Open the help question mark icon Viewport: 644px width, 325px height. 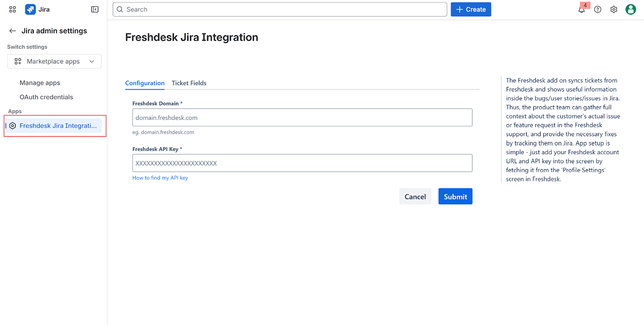pyautogui.click(x=598, y=9)
